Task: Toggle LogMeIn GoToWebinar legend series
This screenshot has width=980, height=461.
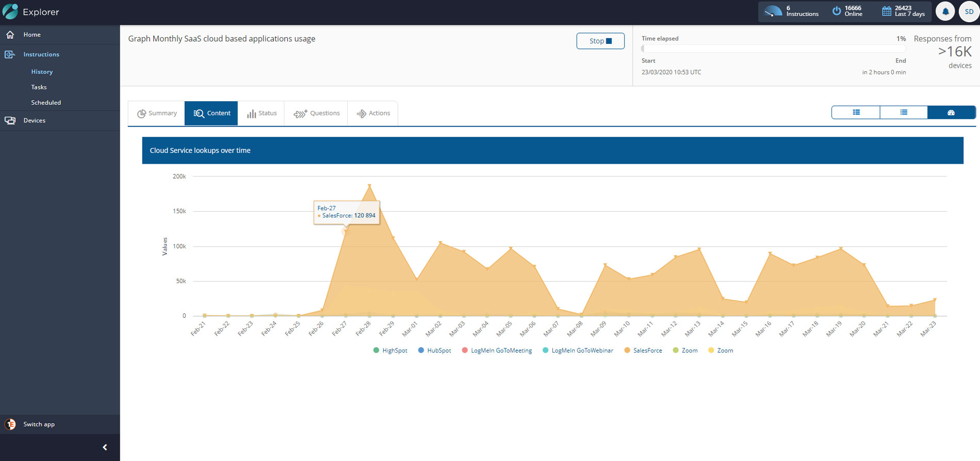Action: pyautogui.click(x=578, y=351)
